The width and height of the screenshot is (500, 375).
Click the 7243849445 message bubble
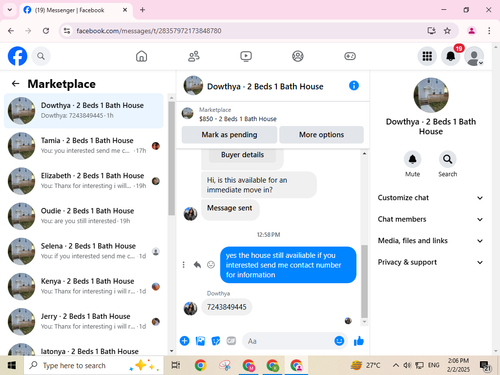click(x=227, y=307)
